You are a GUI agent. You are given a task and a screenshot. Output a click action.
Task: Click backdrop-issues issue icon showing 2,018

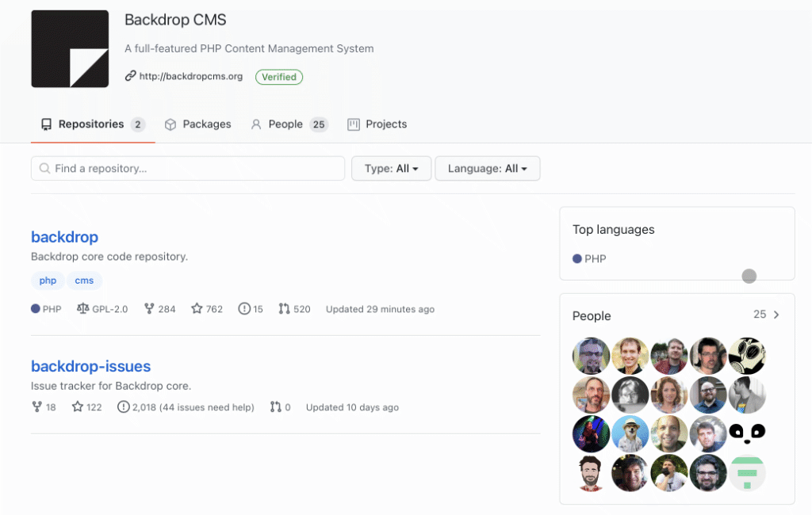point(123,406)
